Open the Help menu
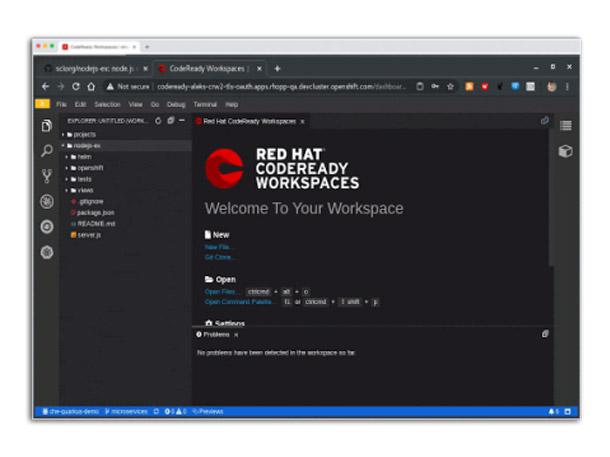610x457 pixels. pos(231,104)
